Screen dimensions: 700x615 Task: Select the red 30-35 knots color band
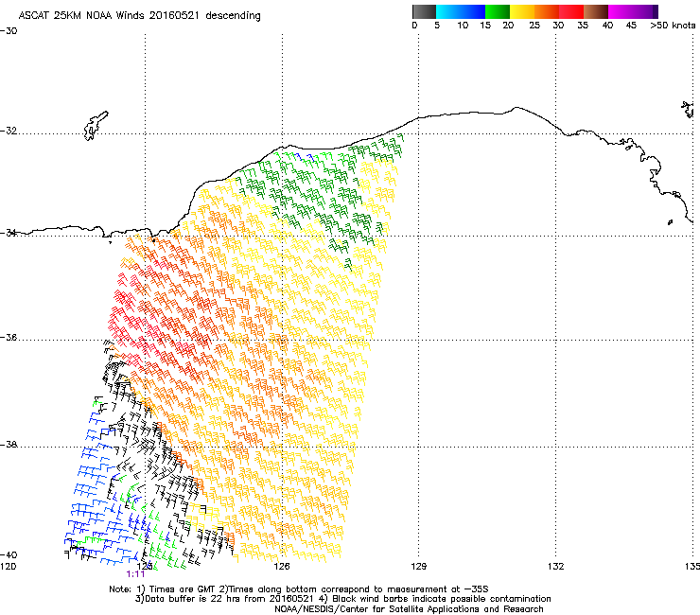click(571, 11)
